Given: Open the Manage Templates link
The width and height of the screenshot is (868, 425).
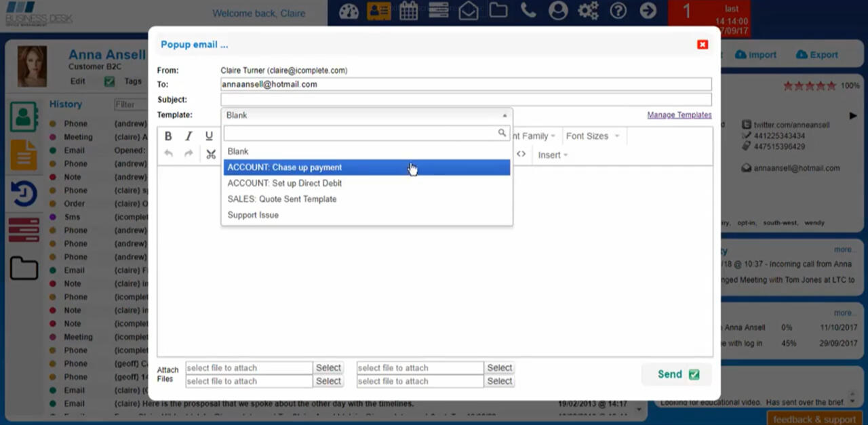Looking at the screenshot, I should click(679, 115).
